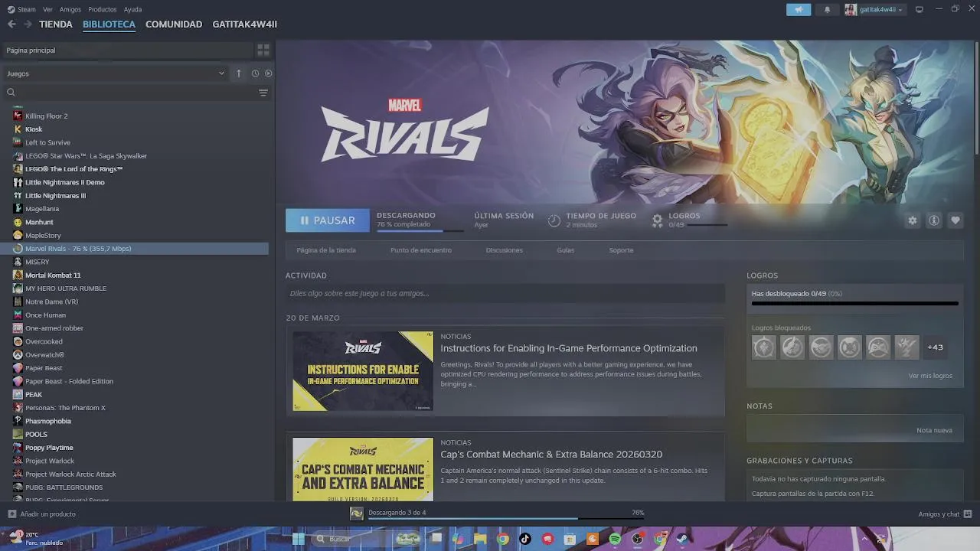
Task: Open Punto de encuentro link
Action: tap(421, 250)
